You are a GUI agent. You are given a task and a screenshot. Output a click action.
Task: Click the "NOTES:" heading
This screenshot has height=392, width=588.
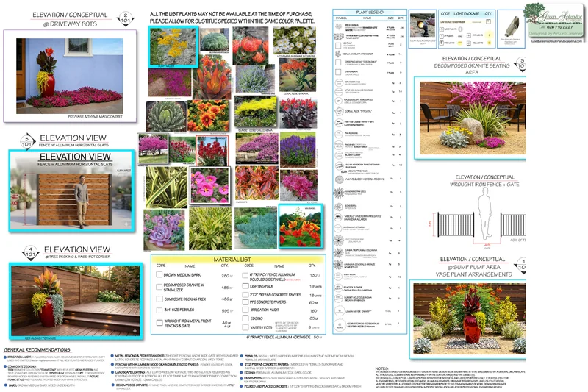[x=381, y=368]
